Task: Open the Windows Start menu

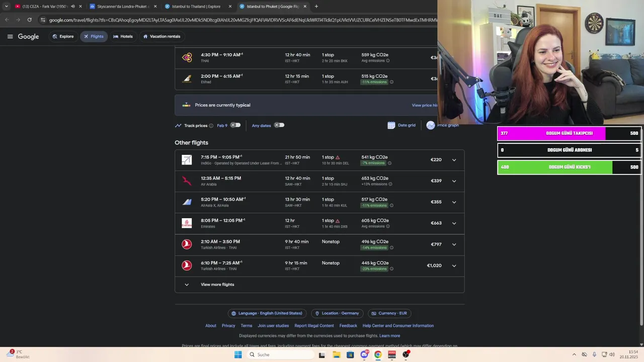Action: (x=238, y=354)
